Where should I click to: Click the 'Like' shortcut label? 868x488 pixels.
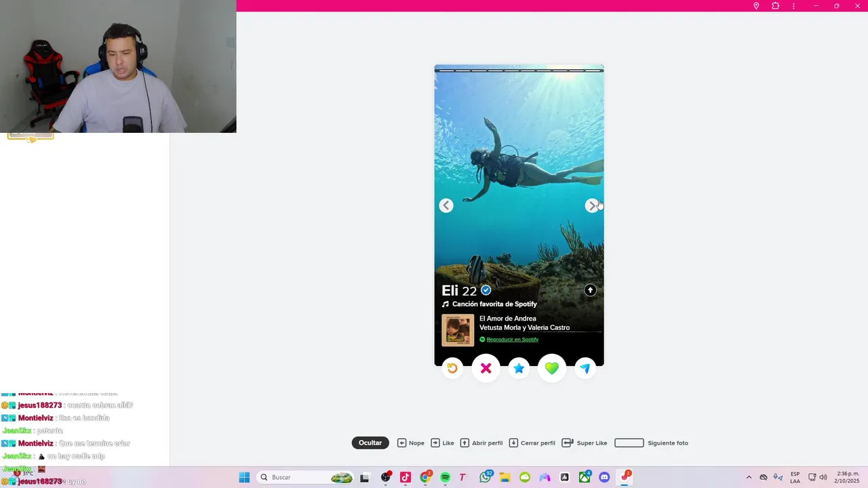(448, 443)
